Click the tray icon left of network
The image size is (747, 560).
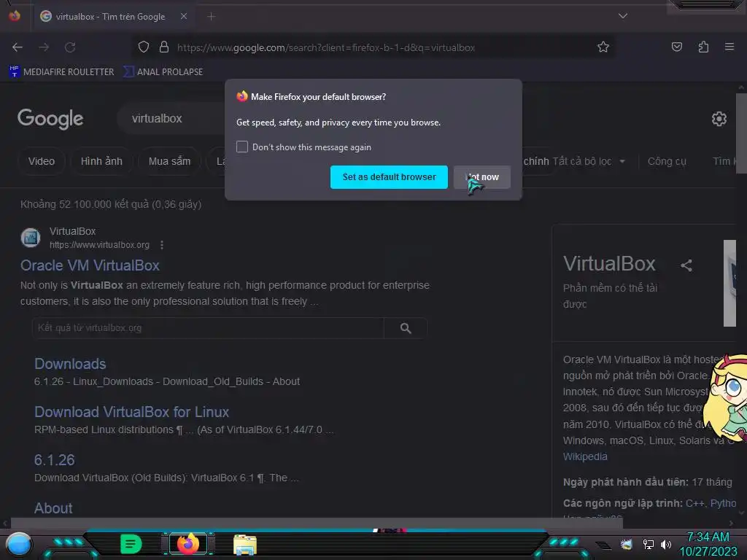626,544
